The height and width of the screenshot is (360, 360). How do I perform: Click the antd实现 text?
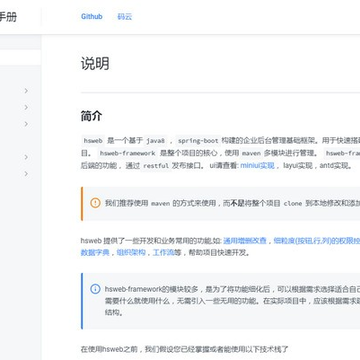334,165
